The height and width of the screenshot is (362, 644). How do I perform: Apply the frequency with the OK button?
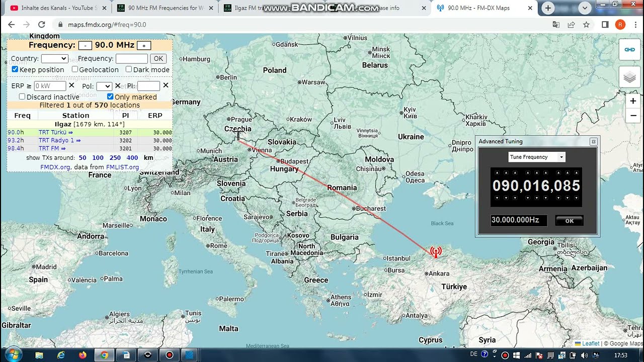158,59
